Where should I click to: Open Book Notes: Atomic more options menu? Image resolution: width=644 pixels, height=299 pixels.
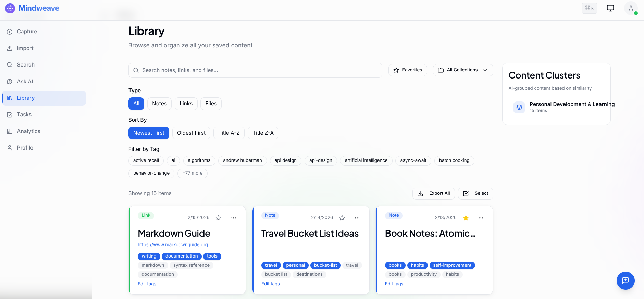[x=481, y=218]
